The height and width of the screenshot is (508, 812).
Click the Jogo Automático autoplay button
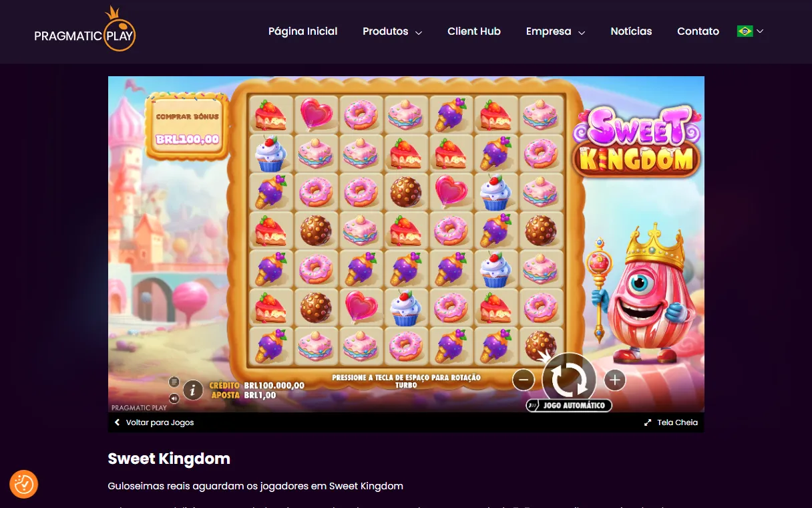[x=569, y=405]
